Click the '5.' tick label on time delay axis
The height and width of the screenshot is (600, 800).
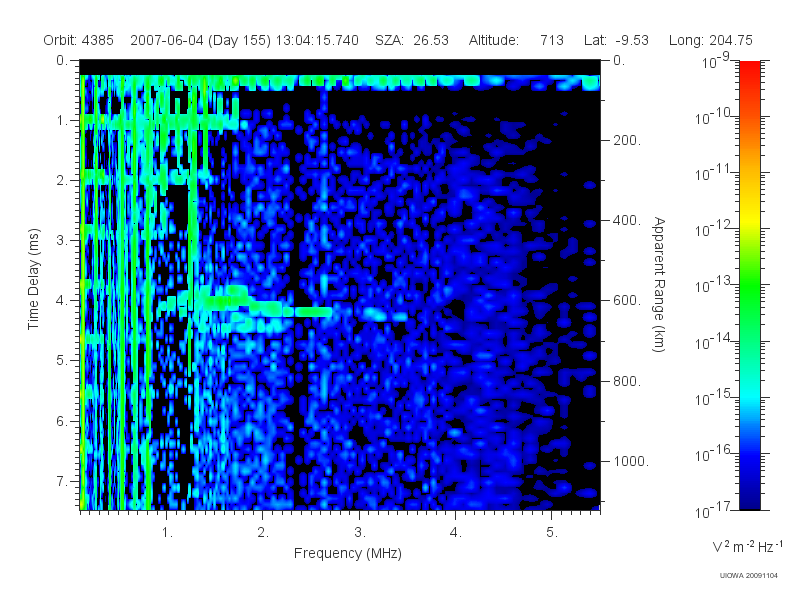click(x=62, y=361)
